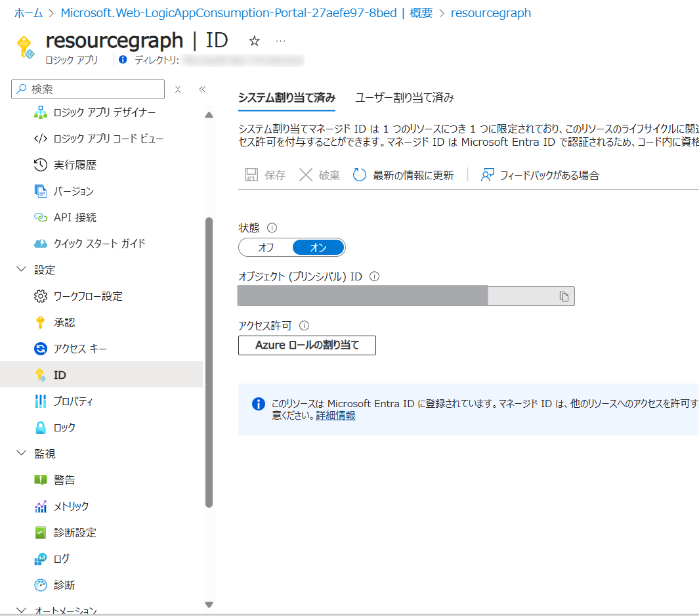Screen dimensions: 699x616
Task: Click the Diagnostic settings (診断設定) icon
Action: (x=41, y=533)
